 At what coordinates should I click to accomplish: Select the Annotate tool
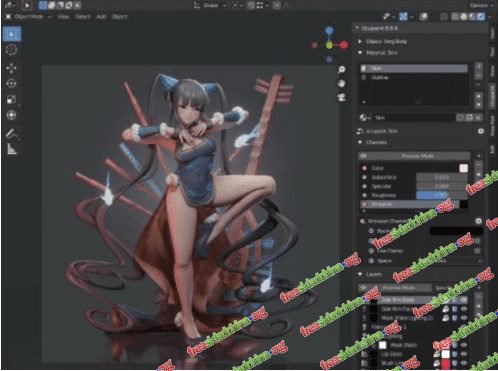coord(12,134)
